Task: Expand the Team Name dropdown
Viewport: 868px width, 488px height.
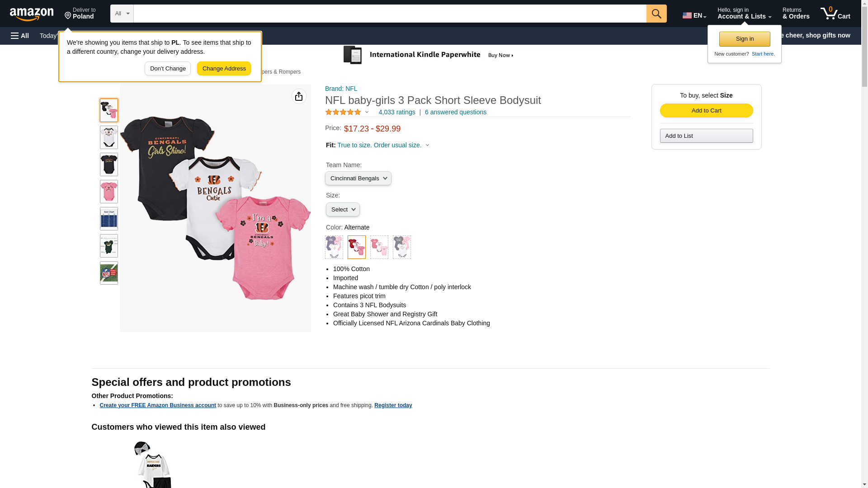Action: (358, 178)
